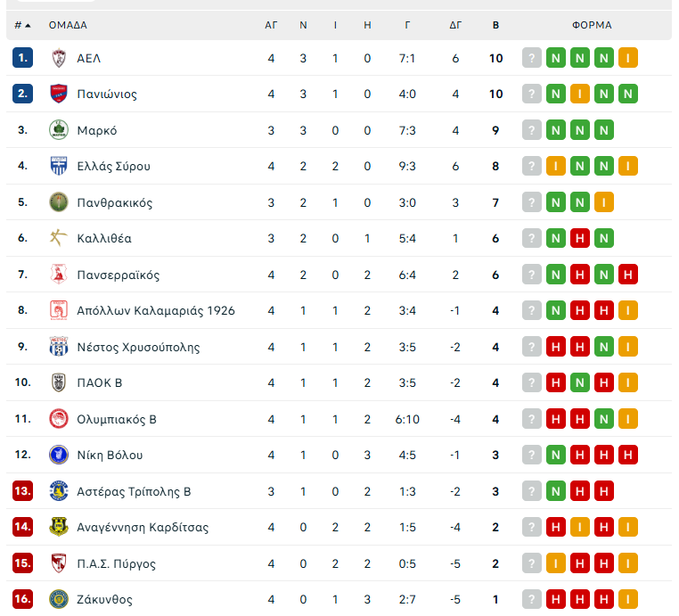Sort table by the # rank column

click(22, 25)
